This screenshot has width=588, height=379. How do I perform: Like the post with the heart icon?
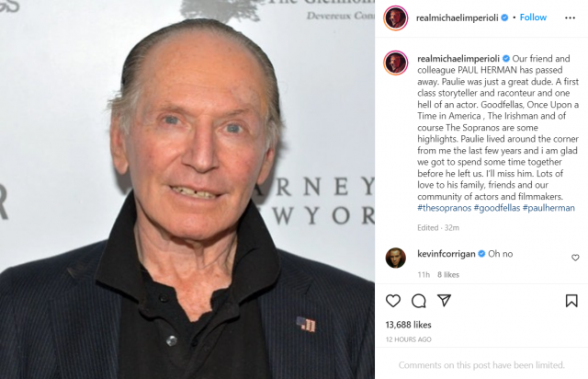(393, 301)
